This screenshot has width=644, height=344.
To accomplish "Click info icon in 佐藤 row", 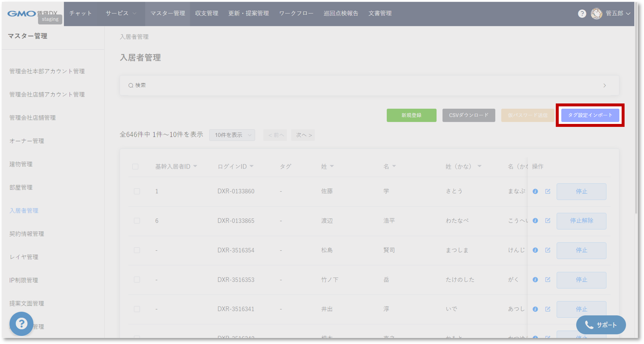I will pos(535,191).
